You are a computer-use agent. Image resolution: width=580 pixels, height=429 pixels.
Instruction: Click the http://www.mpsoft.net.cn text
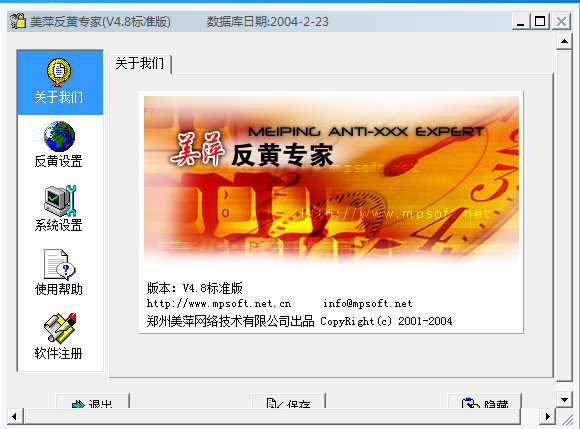219,304
